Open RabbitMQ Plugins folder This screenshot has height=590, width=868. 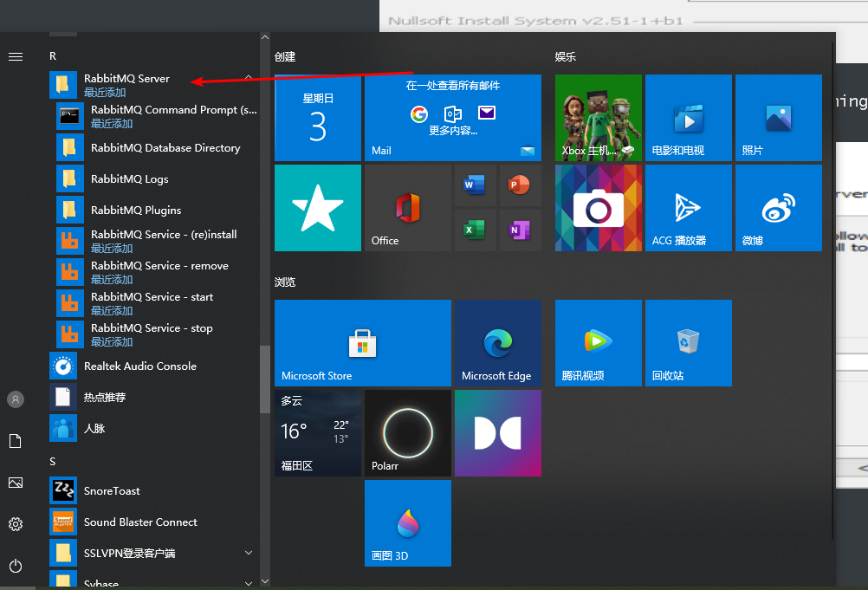[157, 210]
